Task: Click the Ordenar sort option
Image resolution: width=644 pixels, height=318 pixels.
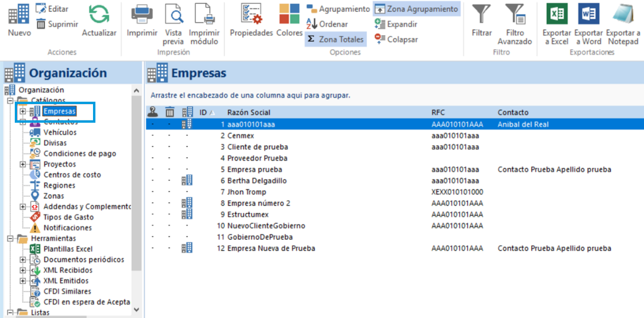Action: click(x=327, y=24)
